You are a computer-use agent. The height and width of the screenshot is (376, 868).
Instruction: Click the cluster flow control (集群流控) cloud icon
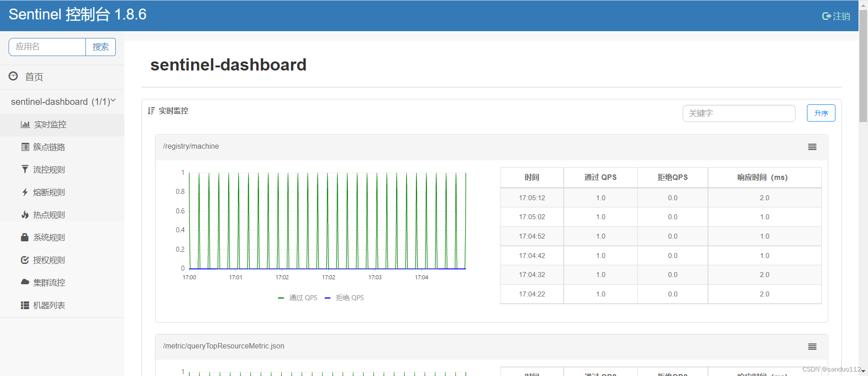coord(25,282)
